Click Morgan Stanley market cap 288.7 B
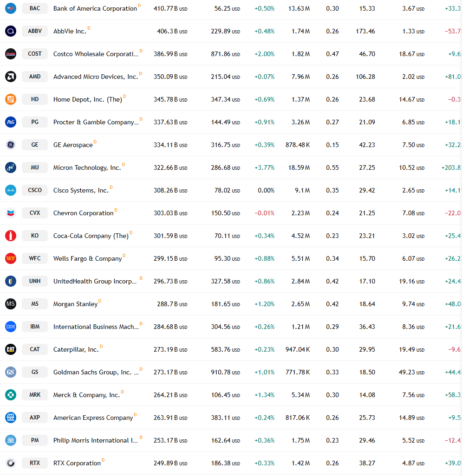 click(x=172, y=304)
